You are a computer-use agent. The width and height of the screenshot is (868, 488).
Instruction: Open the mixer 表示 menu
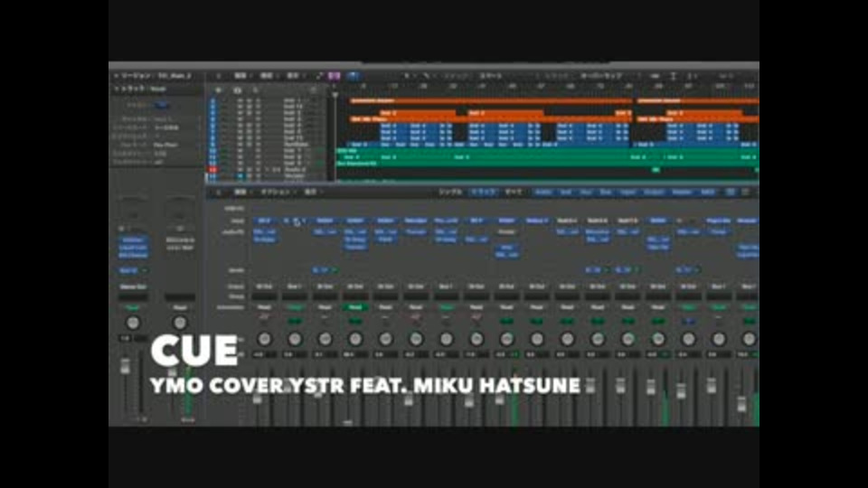(x=310, y=192)
